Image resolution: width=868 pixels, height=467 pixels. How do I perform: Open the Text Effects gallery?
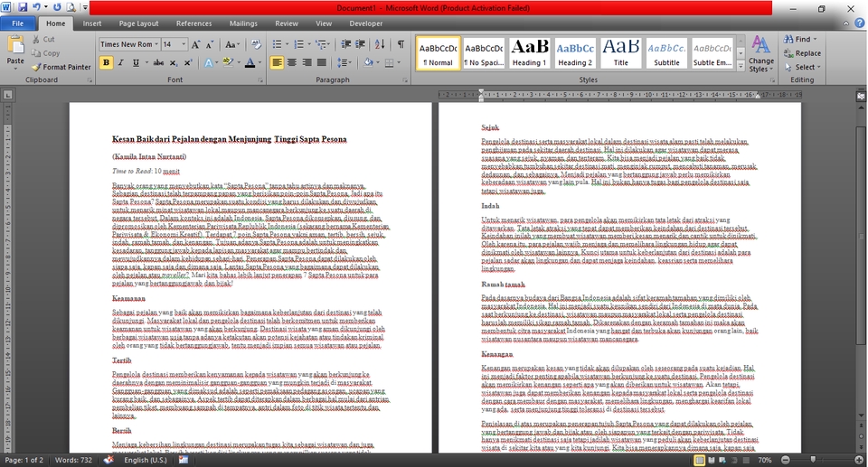click(x=209, y=62)
